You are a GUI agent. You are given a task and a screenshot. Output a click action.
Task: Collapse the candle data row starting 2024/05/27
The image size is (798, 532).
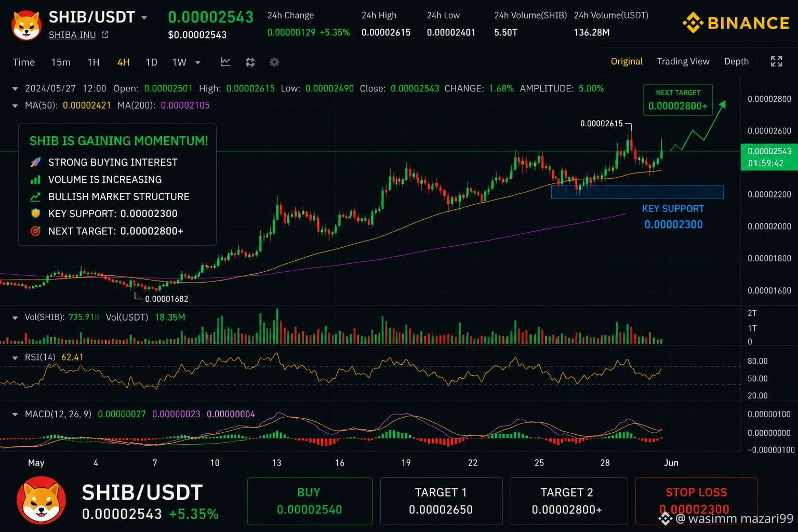coord(15,89)
